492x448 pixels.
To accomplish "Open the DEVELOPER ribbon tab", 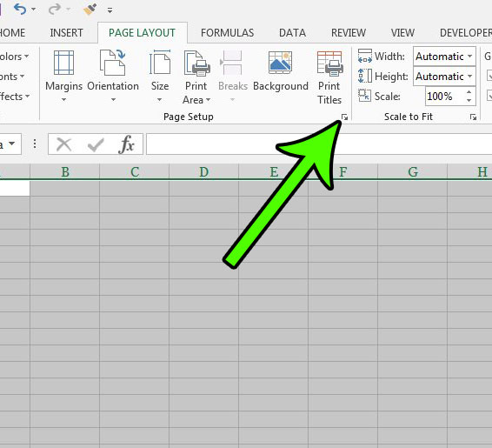I will [x=466, y=33].
